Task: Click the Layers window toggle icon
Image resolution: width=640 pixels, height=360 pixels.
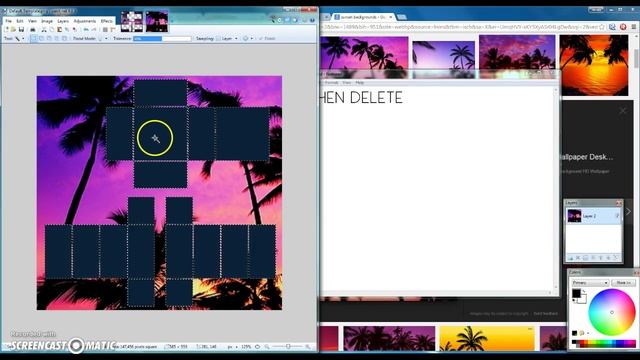Action: click(287, 20)
